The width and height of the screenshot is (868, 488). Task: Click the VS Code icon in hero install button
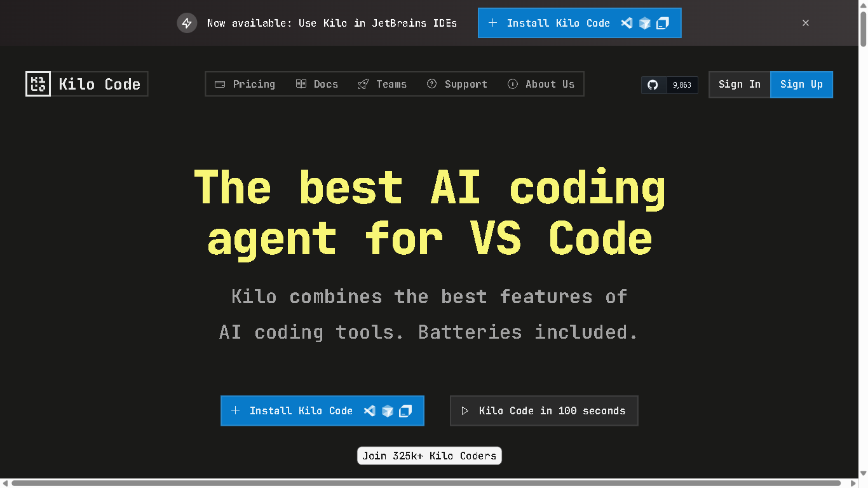click(369, 410)
